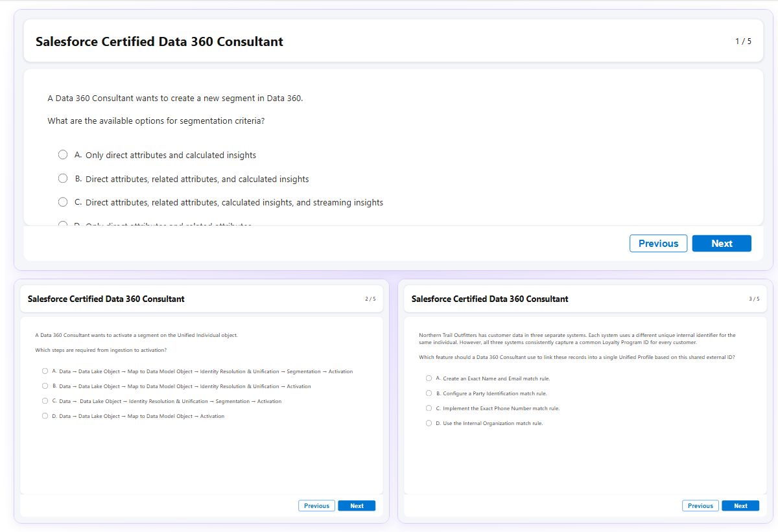Click Next in the 2 / 5 question card
This screenshot has width=778, height=532.
pos(357,505)
